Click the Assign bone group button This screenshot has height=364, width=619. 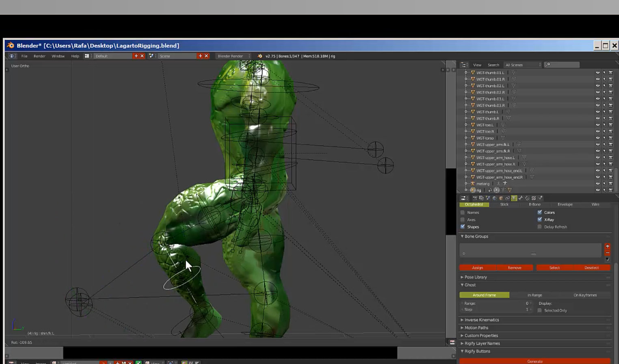tap(477, 268)
